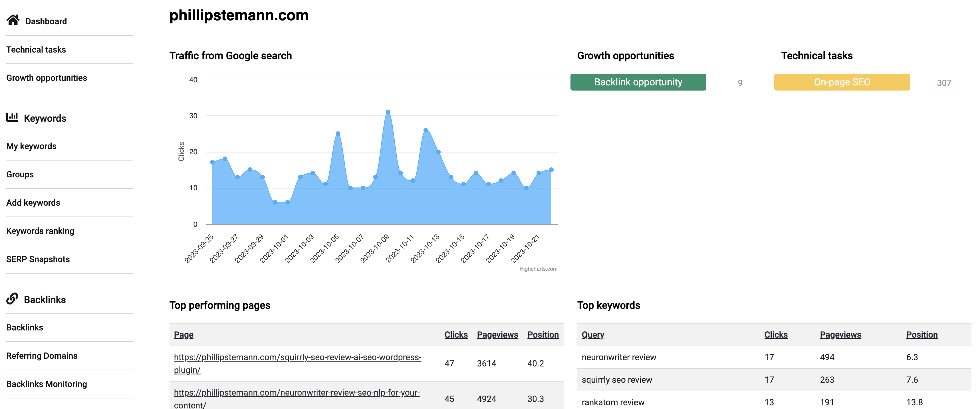Click the neuronwriter review query row
This screenshot has width=980, height=409.
(x=774, y=357)
